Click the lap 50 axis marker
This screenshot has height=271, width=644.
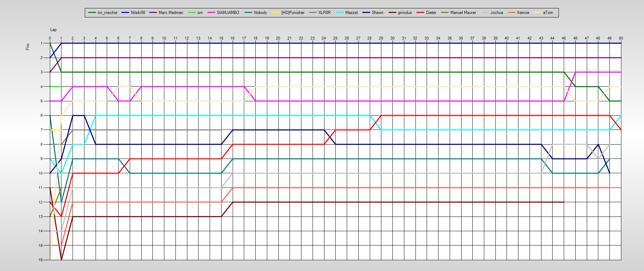tap(621, 38)
